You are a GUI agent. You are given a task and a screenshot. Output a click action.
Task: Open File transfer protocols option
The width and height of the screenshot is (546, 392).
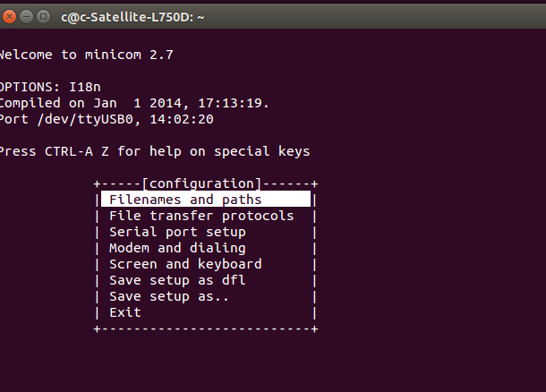(201, 216)
